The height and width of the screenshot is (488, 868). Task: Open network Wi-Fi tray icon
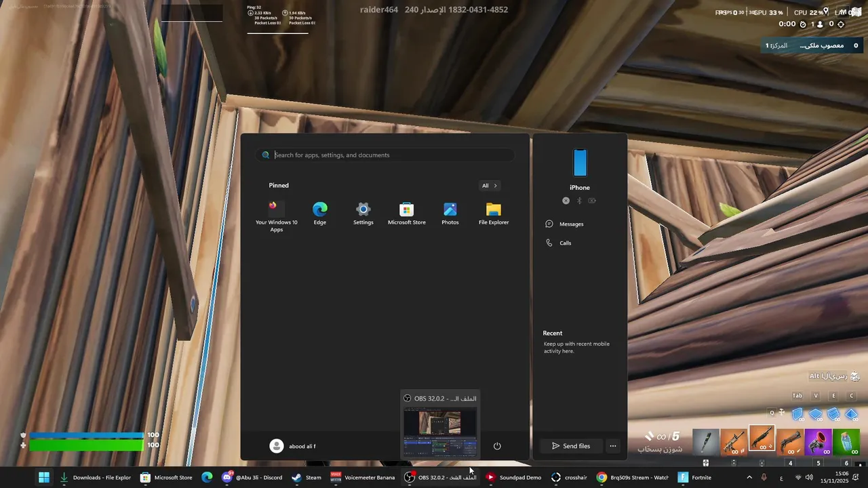798,477
